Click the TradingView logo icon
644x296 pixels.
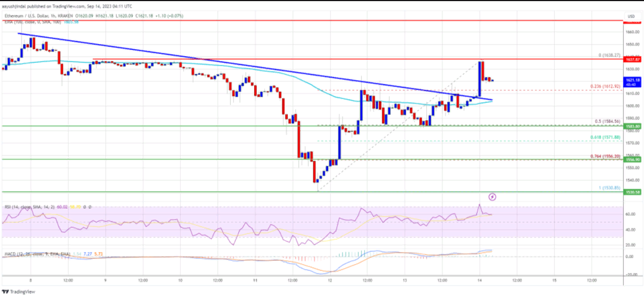(6, 291)
